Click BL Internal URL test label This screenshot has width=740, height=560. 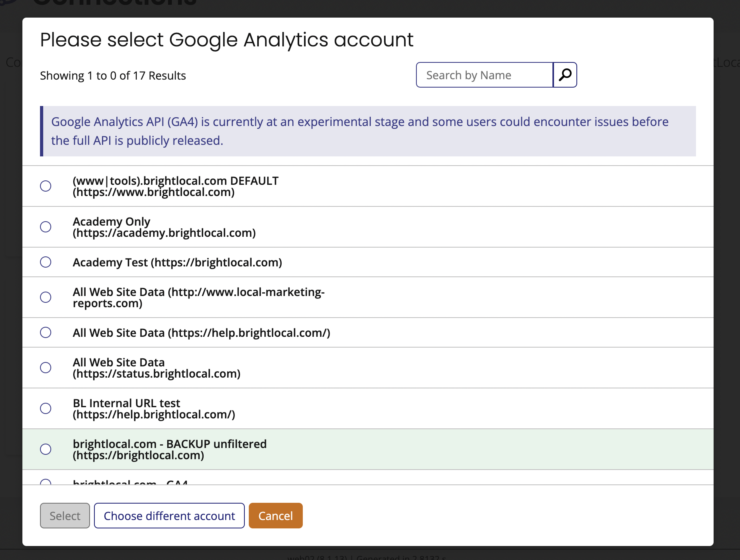tap(154, 409)
